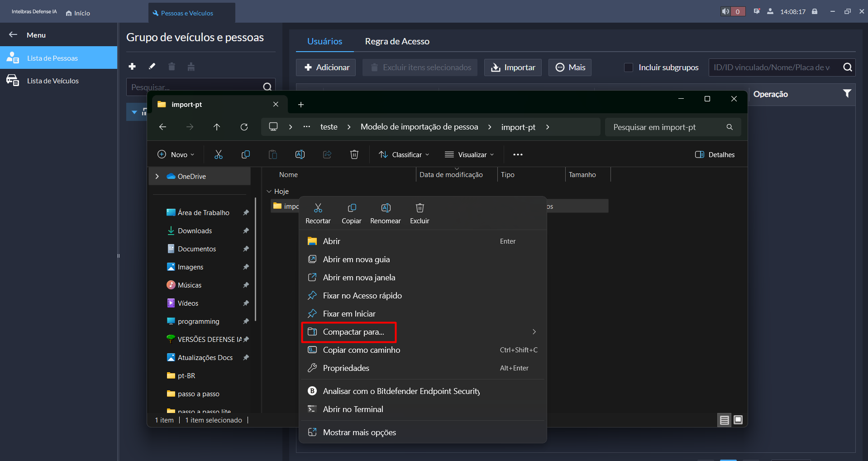Open the Classificar dropdown
This screenshot has height=461, width=868.
click(x=404, y=155)
